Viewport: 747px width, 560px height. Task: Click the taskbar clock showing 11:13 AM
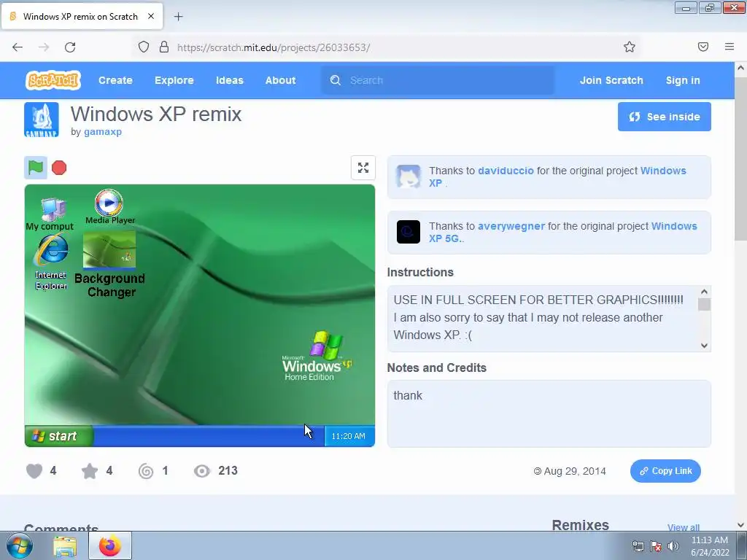pos(709,546)
